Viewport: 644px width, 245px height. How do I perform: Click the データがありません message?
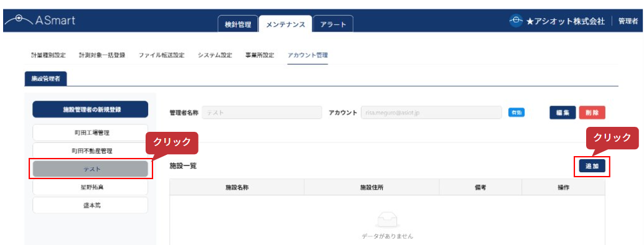tap(387, 236)
